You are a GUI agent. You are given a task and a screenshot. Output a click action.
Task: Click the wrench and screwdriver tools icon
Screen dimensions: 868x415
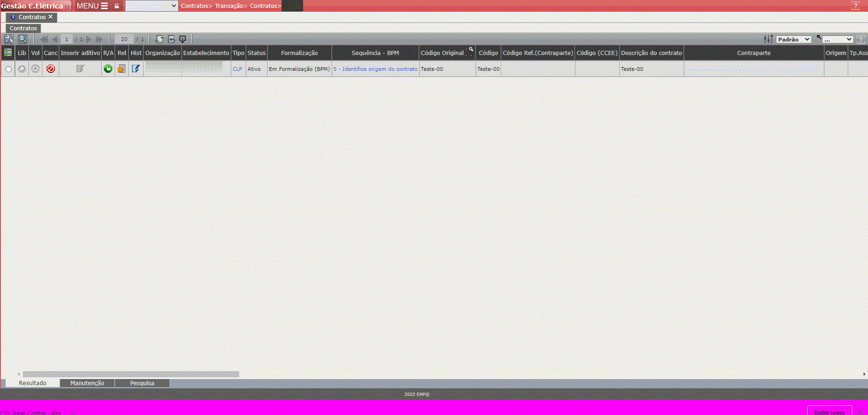point(9,39)
